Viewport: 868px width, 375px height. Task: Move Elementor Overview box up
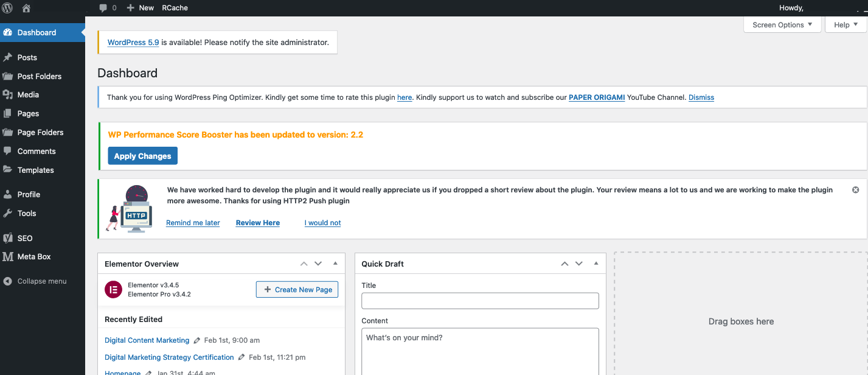coord(304,264)
